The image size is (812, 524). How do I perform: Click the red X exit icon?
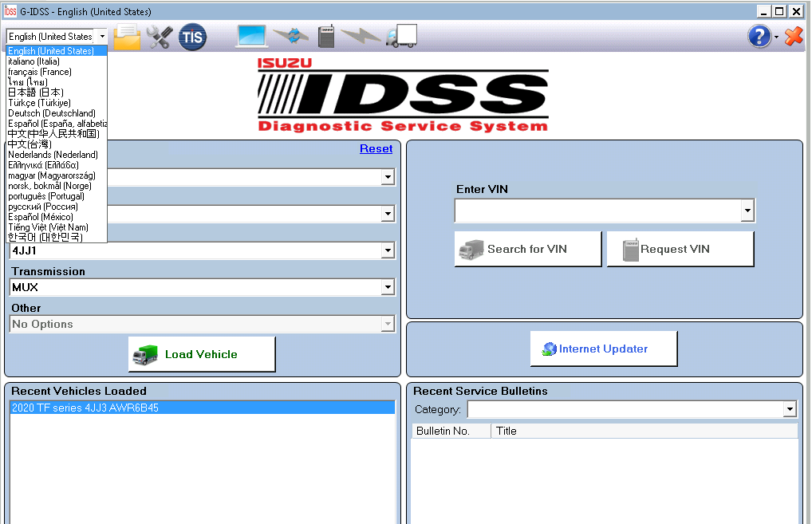(x=793, y=36)
